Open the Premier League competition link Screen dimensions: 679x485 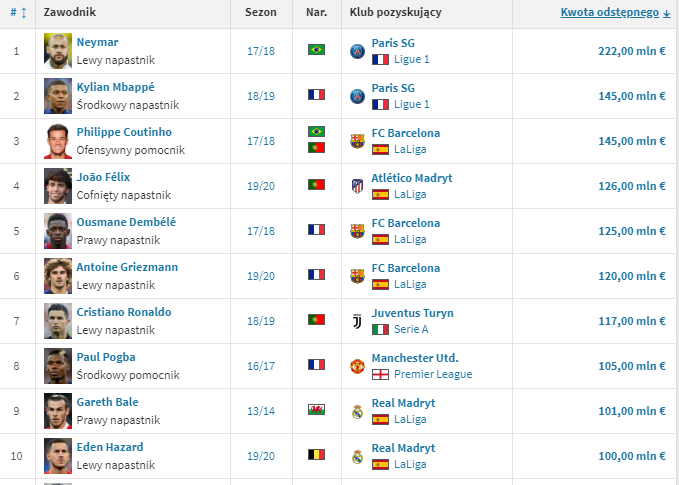pos(433,374)
